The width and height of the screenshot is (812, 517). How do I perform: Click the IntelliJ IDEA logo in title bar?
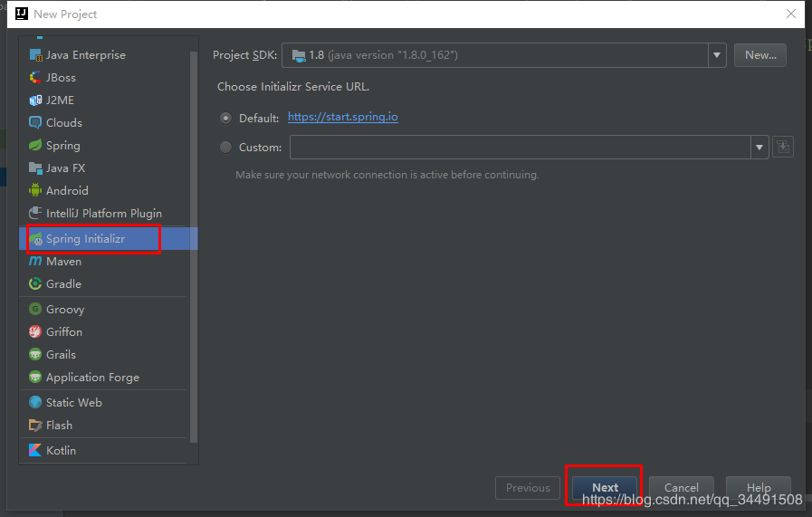click(22, 14)
